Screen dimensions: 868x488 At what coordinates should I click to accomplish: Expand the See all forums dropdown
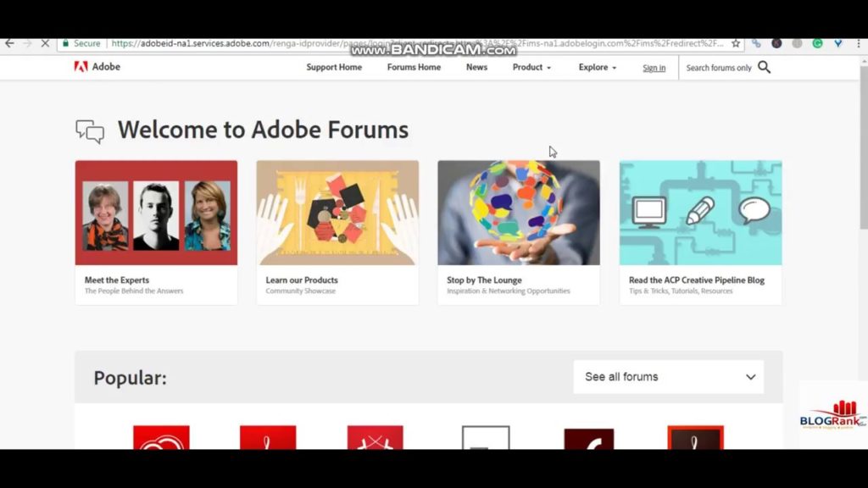(669, 377)
